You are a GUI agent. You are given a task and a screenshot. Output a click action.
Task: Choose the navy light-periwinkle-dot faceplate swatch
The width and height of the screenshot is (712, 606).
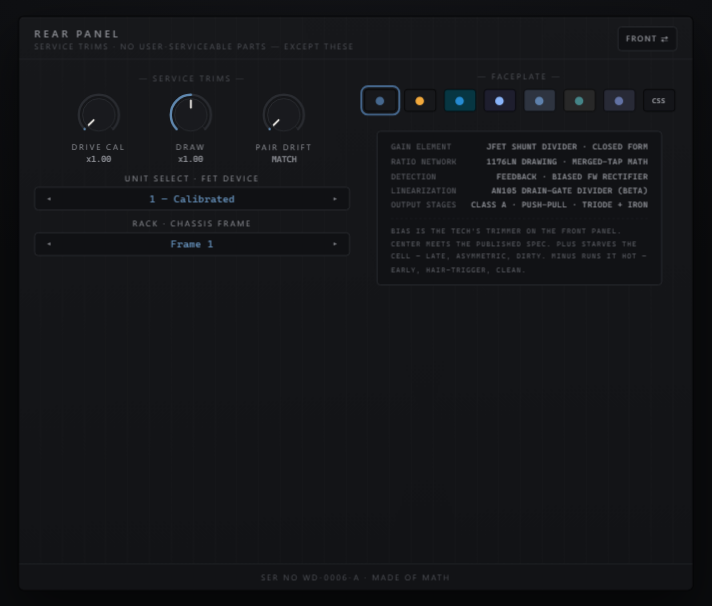pyautogui.click(x=499, y=101)
